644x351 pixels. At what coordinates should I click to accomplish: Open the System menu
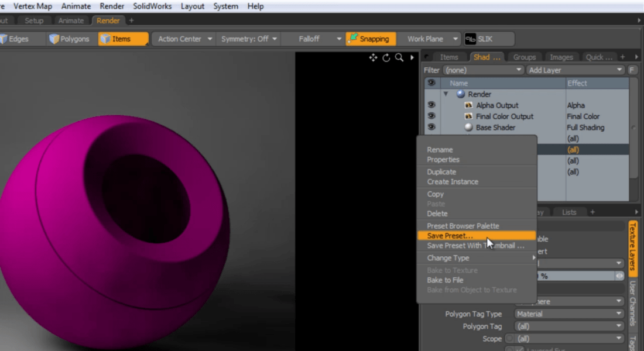pos(225,6)
